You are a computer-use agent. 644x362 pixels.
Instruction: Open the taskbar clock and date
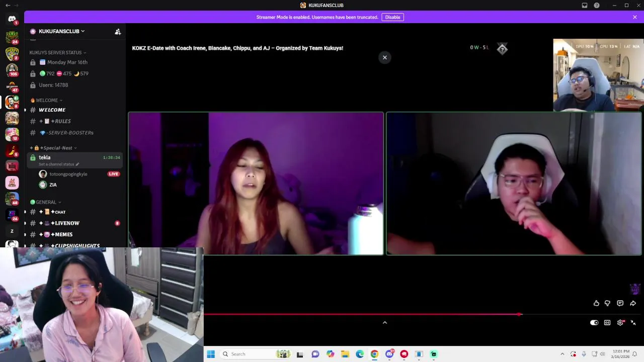pyautogui.click(x=620, y=354)
